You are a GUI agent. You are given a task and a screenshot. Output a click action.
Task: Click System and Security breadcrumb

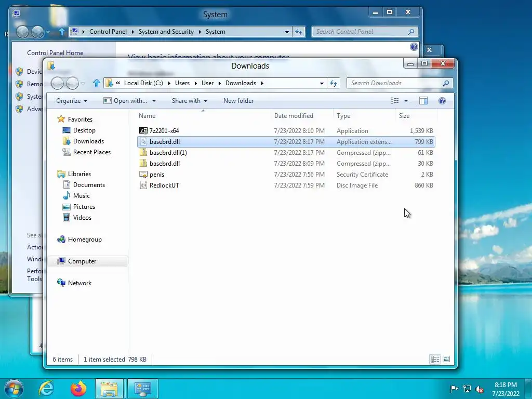tap(166, 32)
